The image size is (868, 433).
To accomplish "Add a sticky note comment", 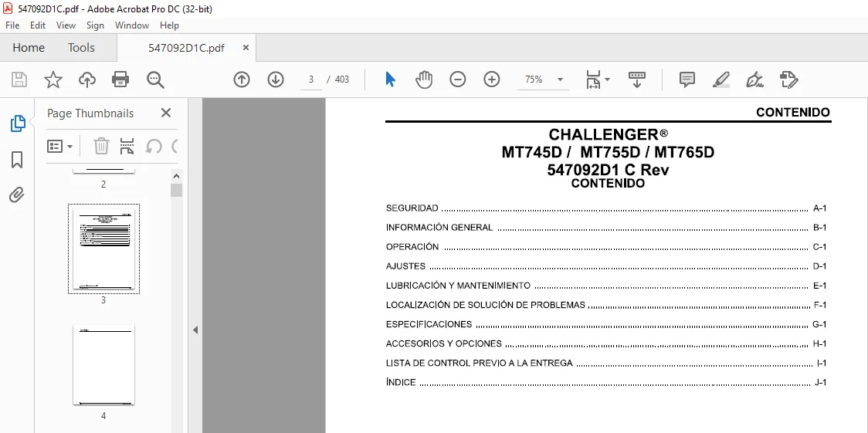I will pos(687,79).
